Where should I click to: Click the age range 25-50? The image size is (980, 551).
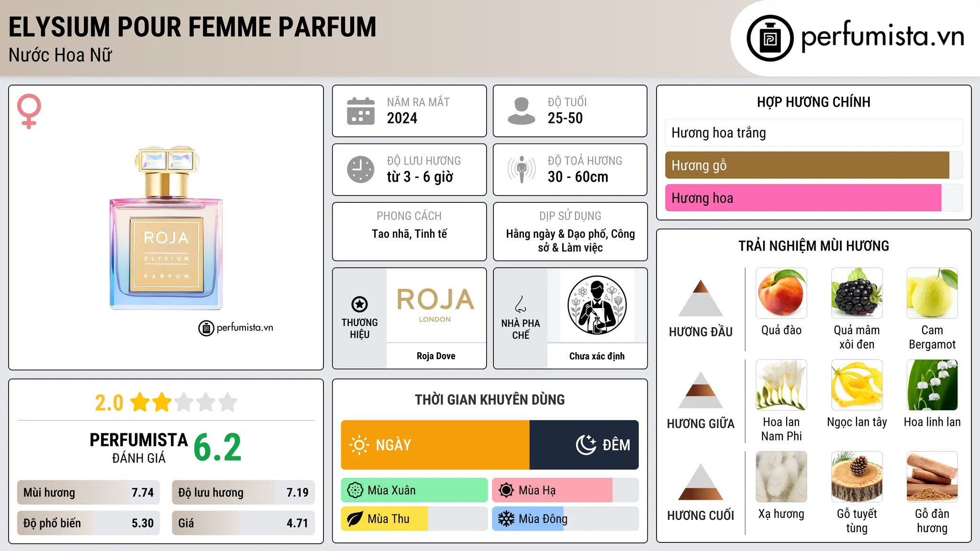(565, 118)
